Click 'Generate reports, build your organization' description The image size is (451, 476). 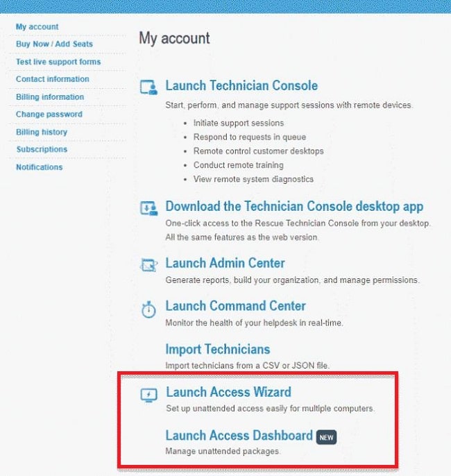tap(292, 280)
